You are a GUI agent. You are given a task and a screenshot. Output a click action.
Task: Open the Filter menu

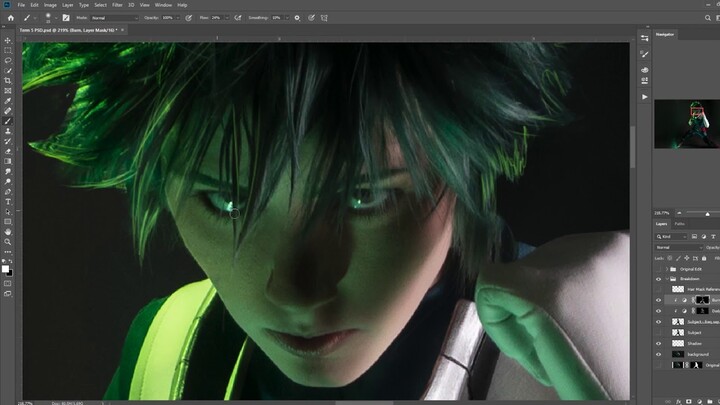click(117, 5)
